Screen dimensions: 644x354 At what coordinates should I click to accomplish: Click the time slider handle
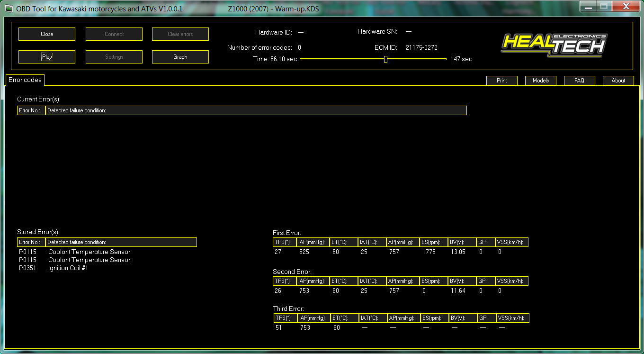click(x=385, y=59)
